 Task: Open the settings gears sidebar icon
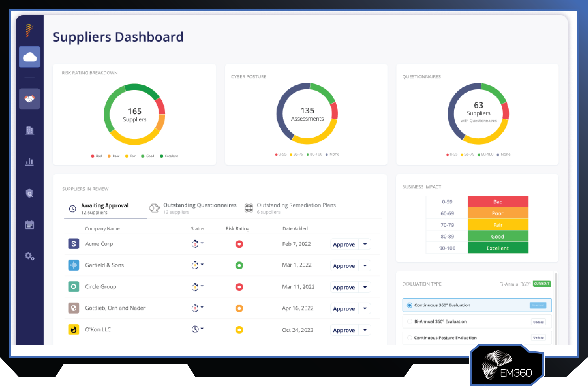30,256
